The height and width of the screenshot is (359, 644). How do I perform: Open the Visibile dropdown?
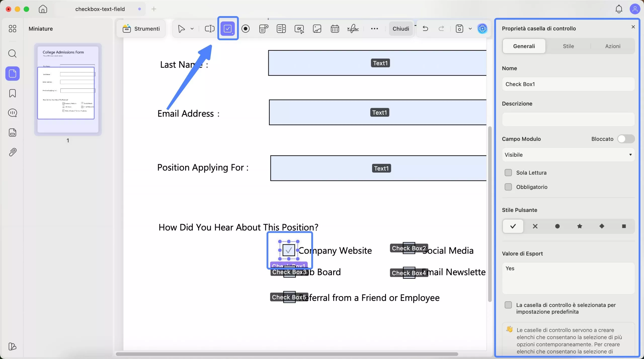(x=568, y=155)
